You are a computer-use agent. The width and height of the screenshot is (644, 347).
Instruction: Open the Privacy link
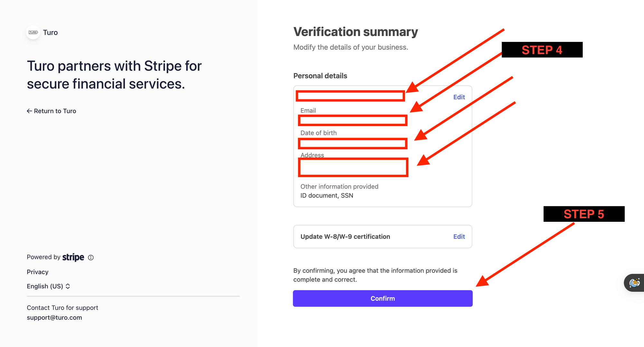point(38,272)
